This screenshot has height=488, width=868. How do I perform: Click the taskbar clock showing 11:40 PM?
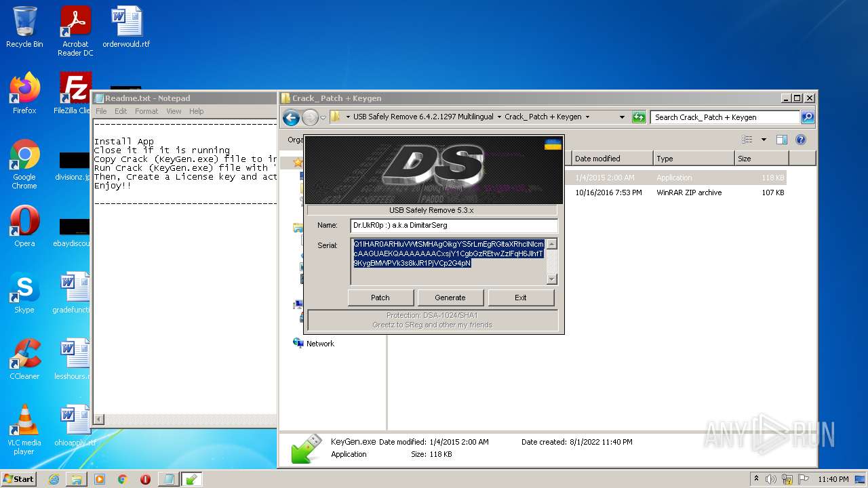point(833,479)
